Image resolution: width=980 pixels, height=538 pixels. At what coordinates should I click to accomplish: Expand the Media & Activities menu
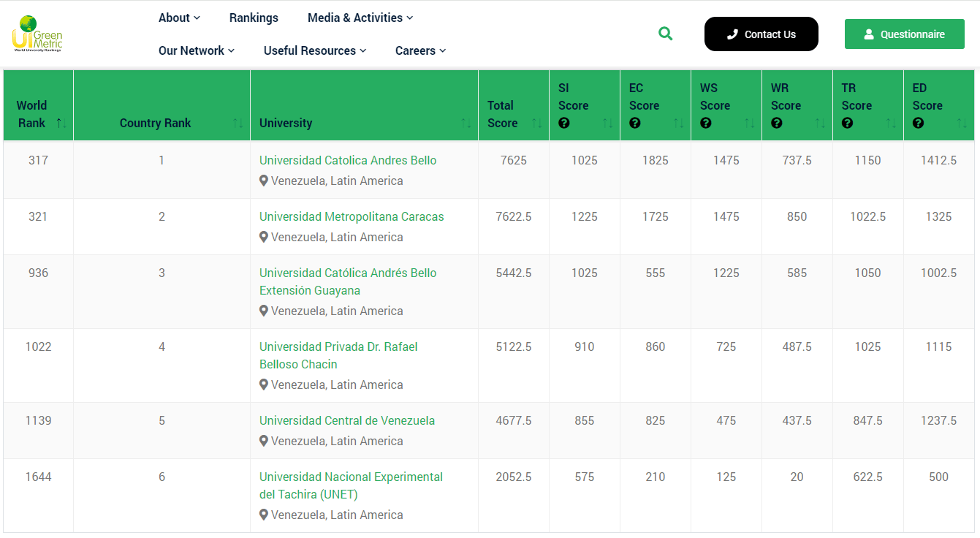point(360,18)
